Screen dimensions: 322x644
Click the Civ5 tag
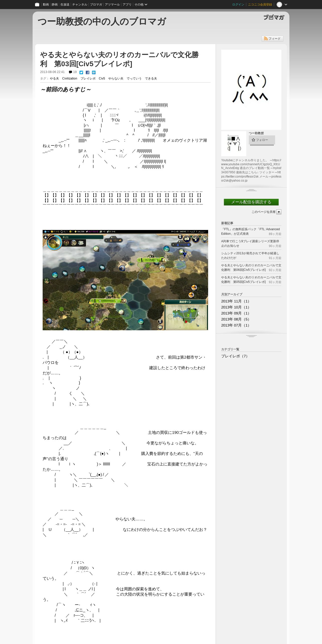pos(102,78)
